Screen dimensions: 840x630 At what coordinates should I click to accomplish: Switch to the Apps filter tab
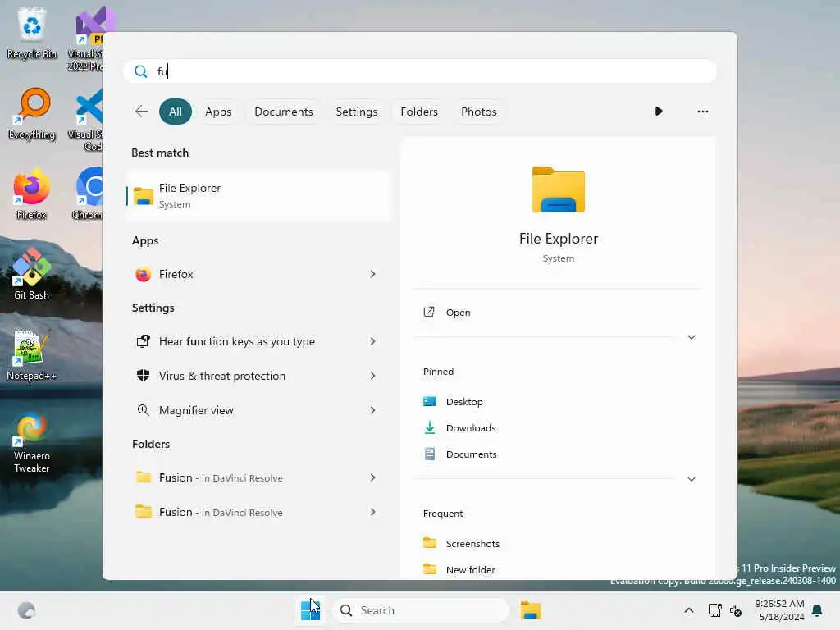point(218,112)
